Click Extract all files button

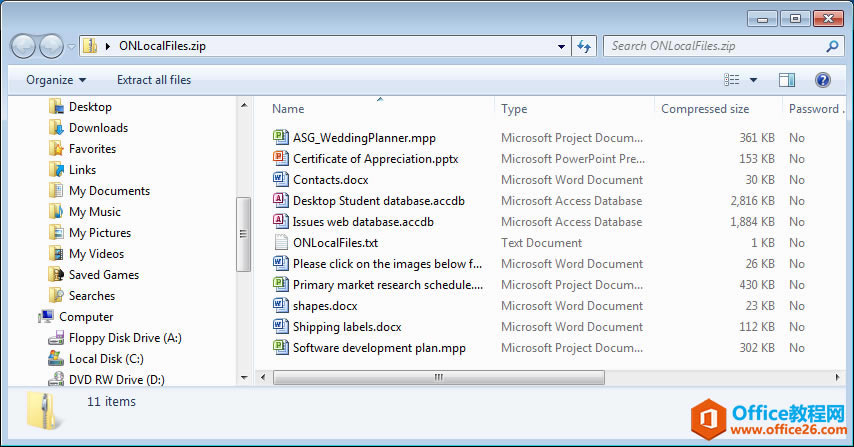coord(154,80)
